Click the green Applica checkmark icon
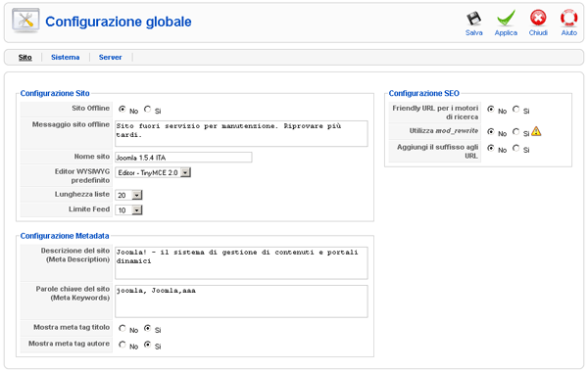 [506, 19]
